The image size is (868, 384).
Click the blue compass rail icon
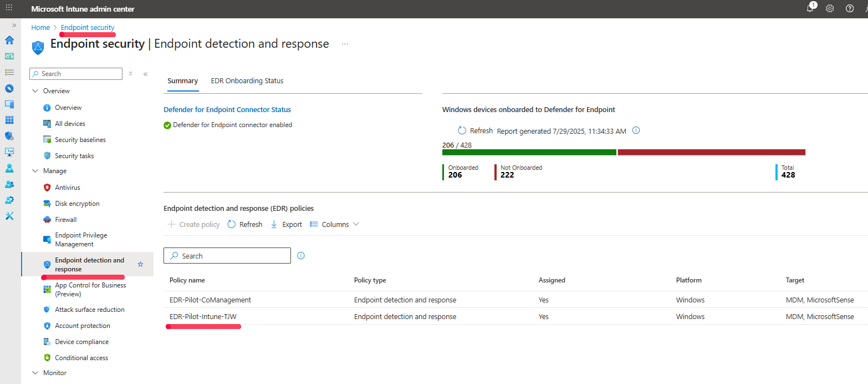click(x=9, y=88)
